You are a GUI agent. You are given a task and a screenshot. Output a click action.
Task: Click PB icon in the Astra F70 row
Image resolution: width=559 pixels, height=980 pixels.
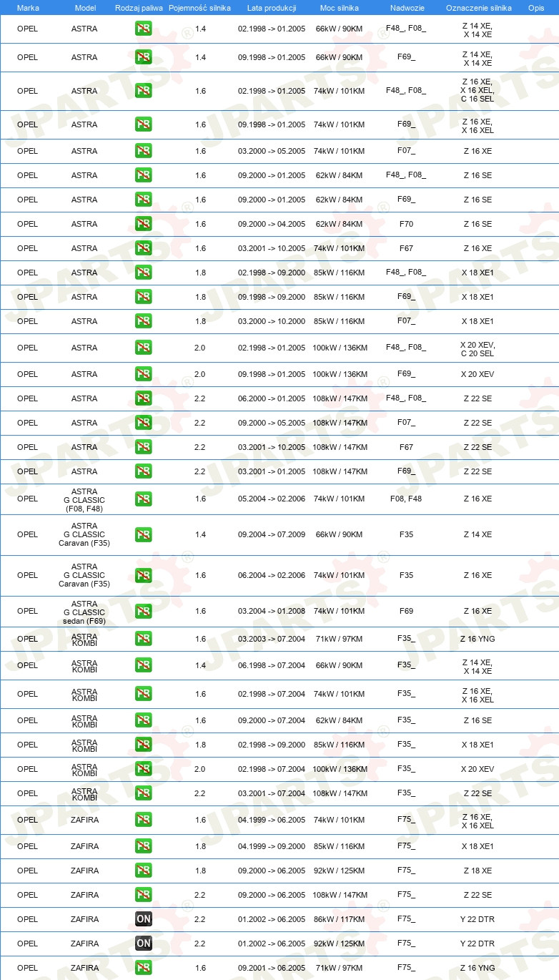click(x=143, y=224)
